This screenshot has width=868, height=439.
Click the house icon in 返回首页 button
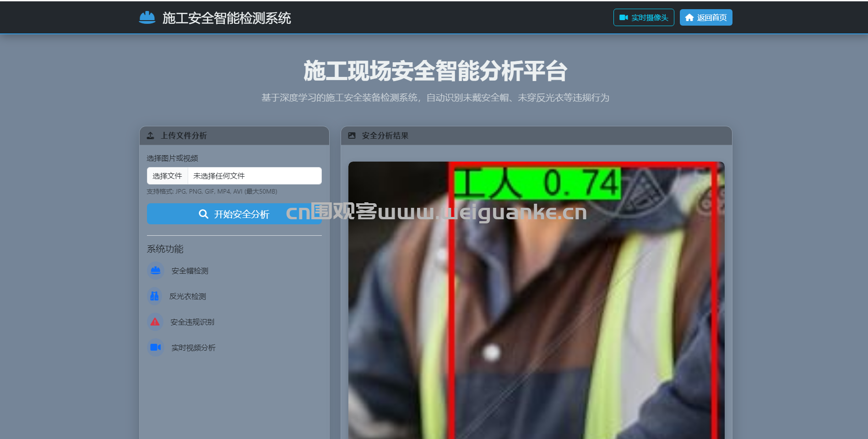pos(689,17)
